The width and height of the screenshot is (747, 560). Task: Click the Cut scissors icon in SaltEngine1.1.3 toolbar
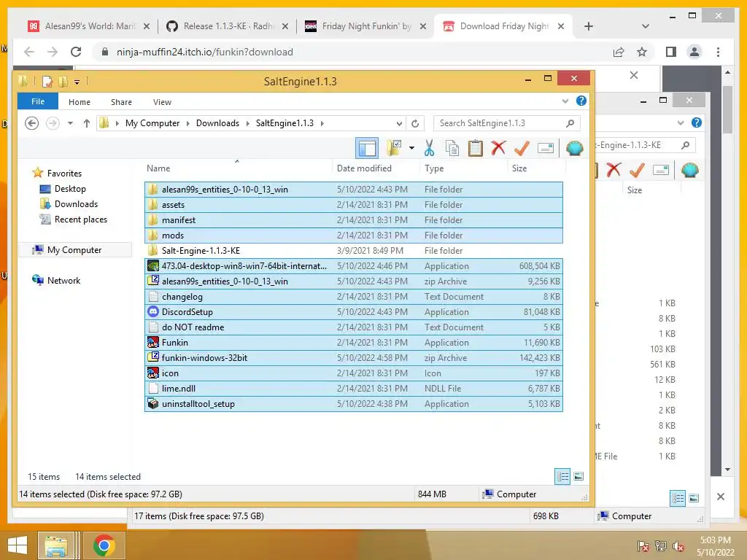tap(429, 148)
